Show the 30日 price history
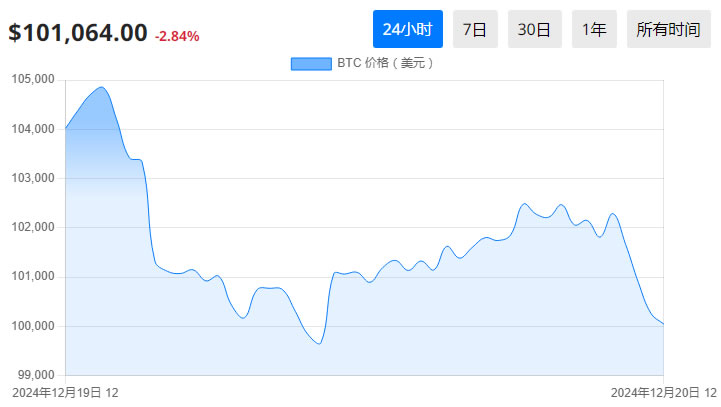 [534, 29]
